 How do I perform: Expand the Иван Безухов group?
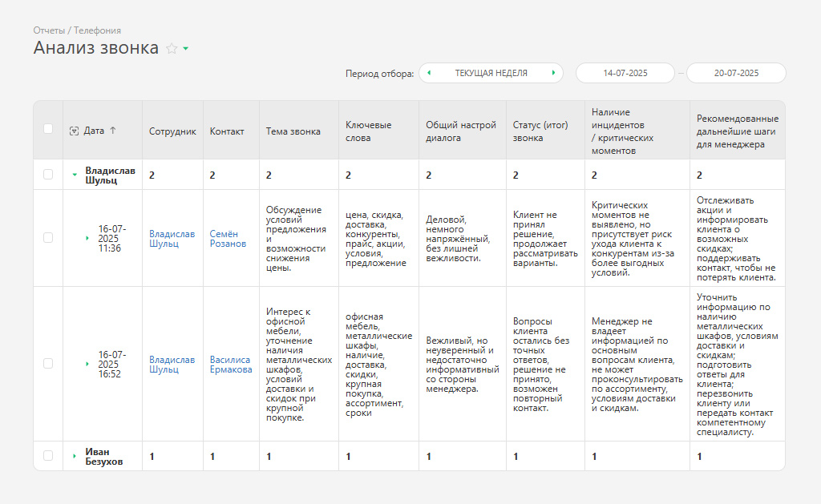coord(75,457)
